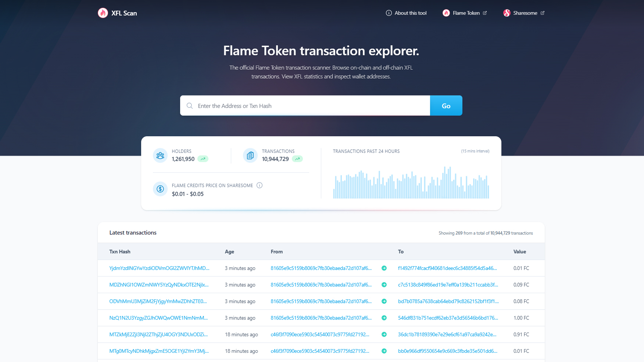Viewport: 644px width, 362px height.
Task: Open sender address in 0.09 FC row
Action: click(321, 285)
